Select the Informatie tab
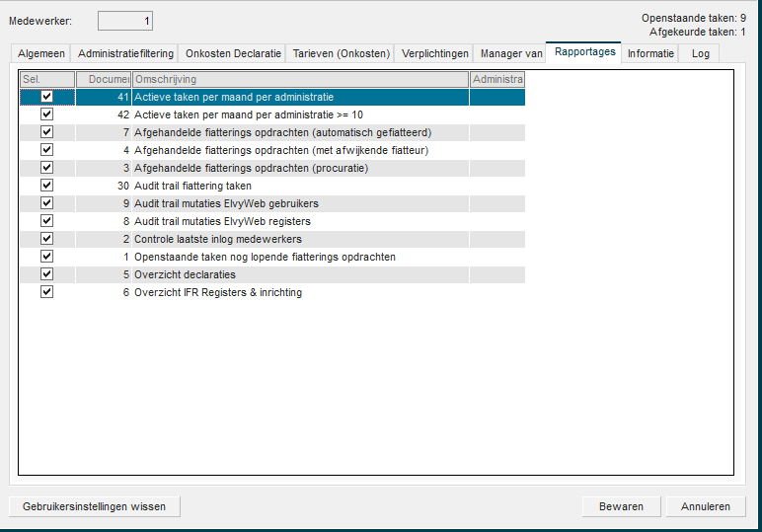Screen dimensions: 762x532 tap(650, 53)
